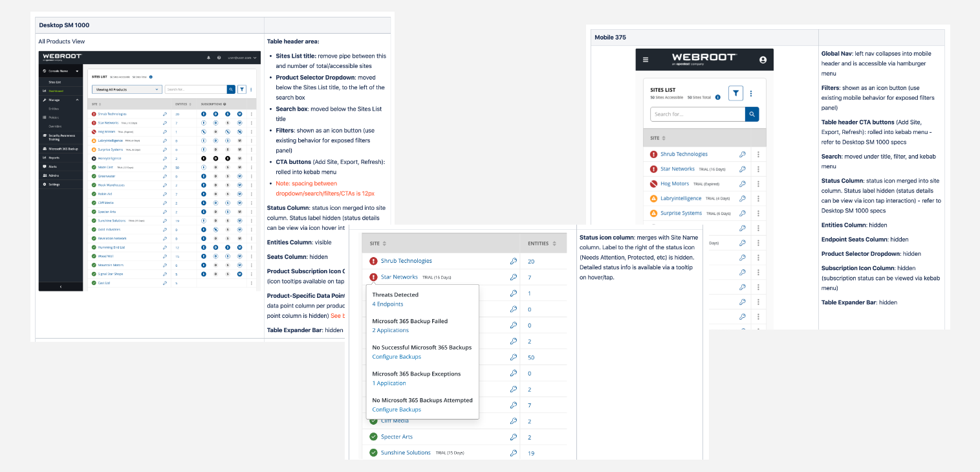
Task: Click entities count 20 for Shrub Technologies, tooltip mockup
Action: coord(531,262)
